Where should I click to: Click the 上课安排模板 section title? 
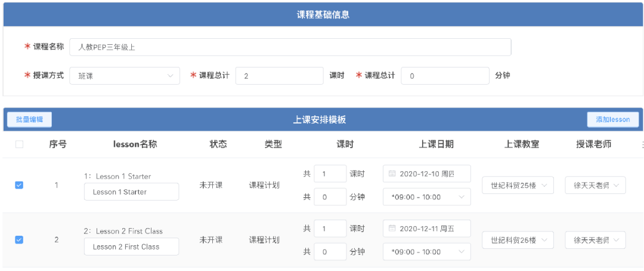pyautogui.click(x=319, y=119)
